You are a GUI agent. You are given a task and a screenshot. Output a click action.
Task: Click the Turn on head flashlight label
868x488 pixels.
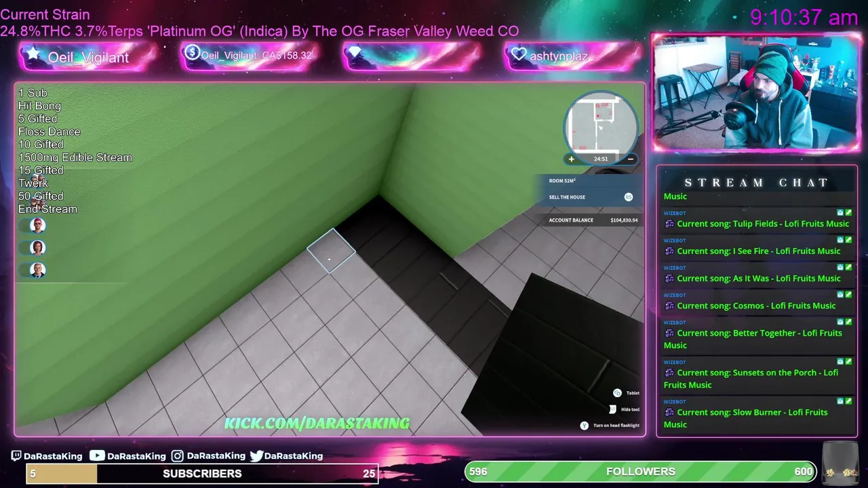click(x=616, y=426)
